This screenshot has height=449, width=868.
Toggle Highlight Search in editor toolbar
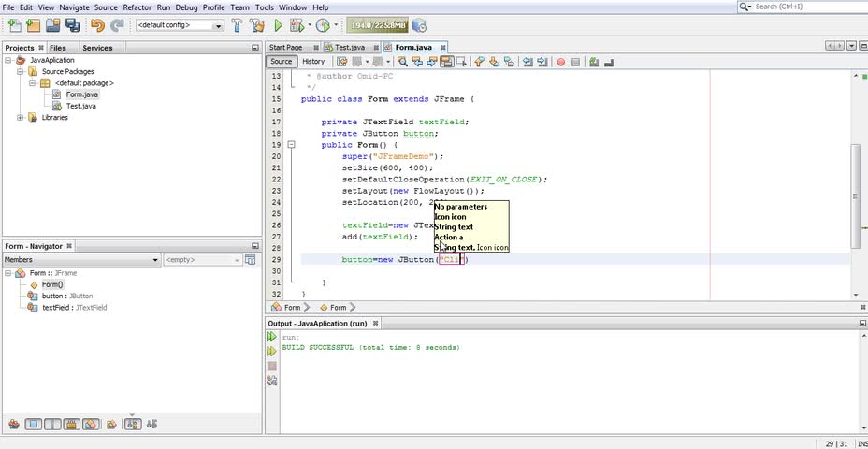click(x=446, y=62)
